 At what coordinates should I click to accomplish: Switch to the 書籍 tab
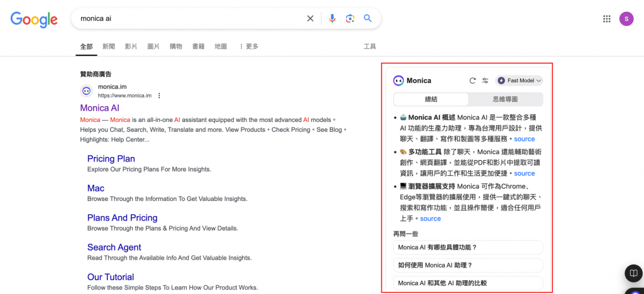tap(198, 46)
